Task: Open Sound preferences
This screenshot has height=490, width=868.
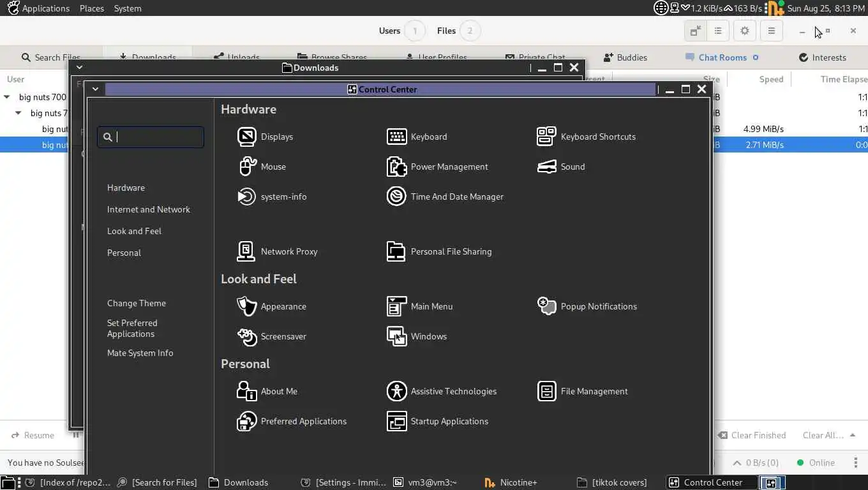Action: [x=561, y=167]
